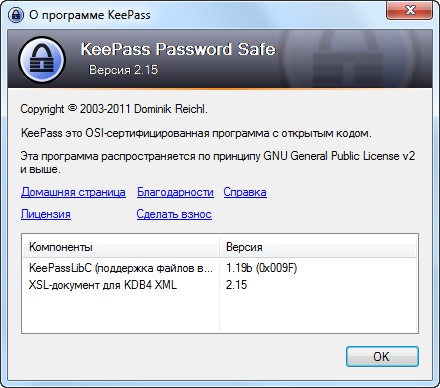440x388 pixels.
Task: Open the Благодарности link
Action: tap(175, 192)
